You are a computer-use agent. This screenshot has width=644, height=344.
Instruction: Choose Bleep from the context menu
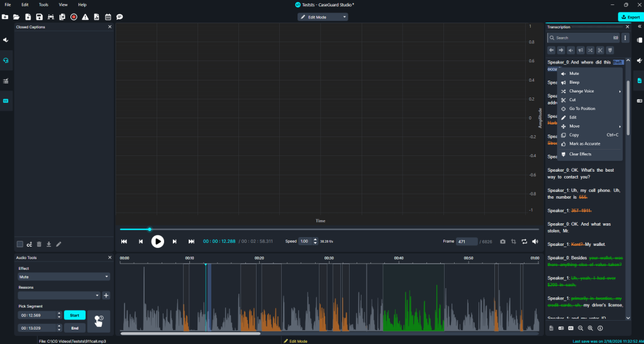[x=574, y=82]
